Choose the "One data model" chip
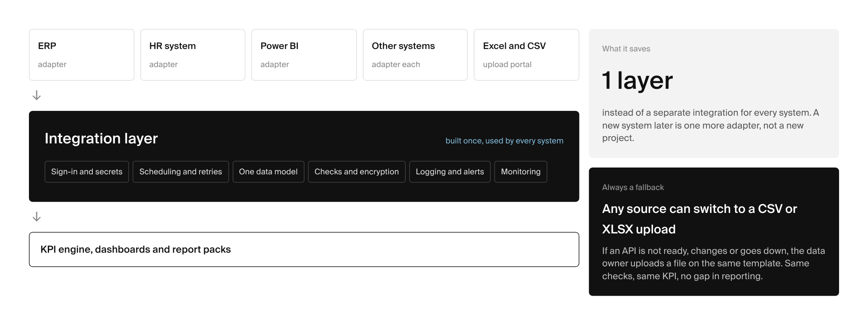The width and height of the screenshot is (868, 325). point(268,172)
